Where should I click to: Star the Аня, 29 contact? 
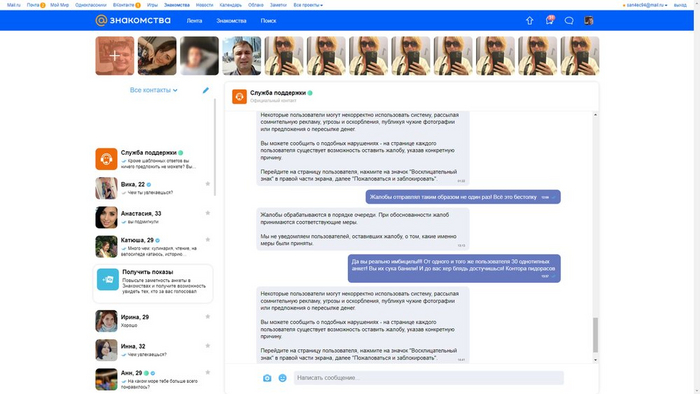coord(208,372)
